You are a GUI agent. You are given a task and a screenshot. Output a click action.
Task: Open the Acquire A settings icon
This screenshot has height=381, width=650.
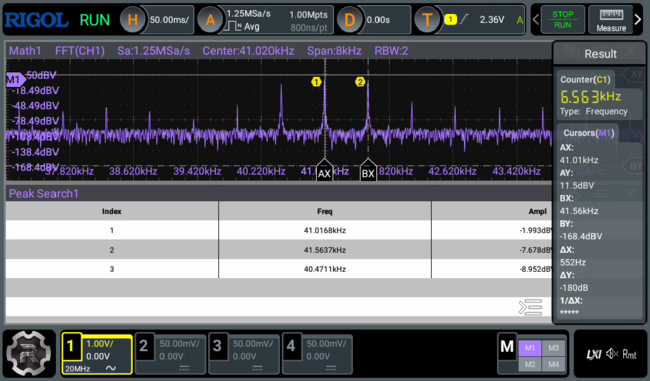[x=210, y=19]
